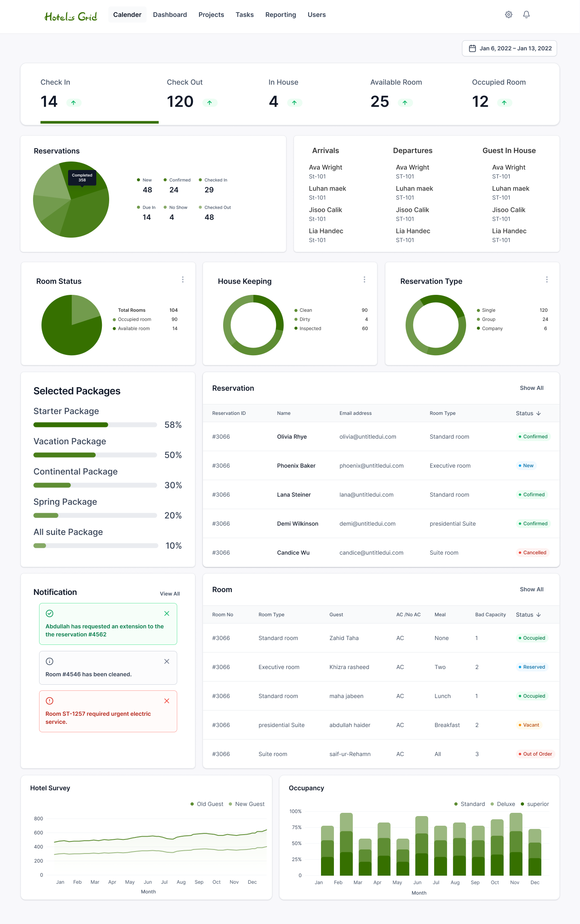Dismiss the urgent electric service alert
580x924 pixels.
coord(167,701)
